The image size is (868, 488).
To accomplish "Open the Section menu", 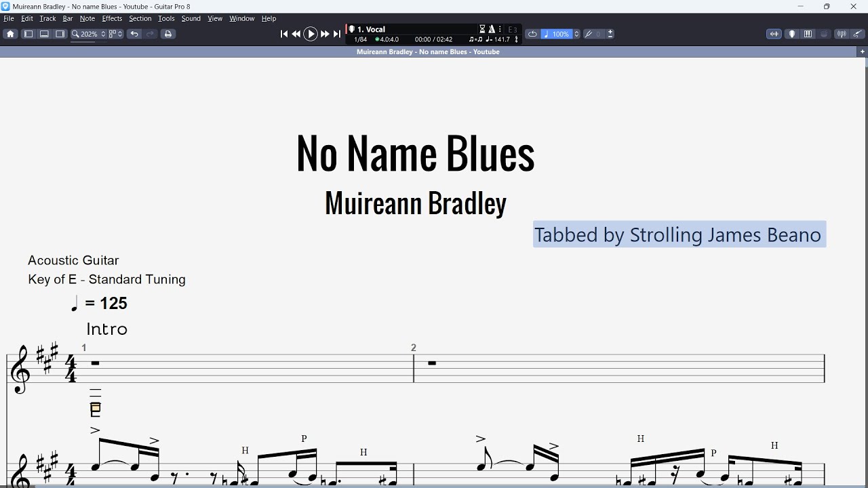I will 140,18.
